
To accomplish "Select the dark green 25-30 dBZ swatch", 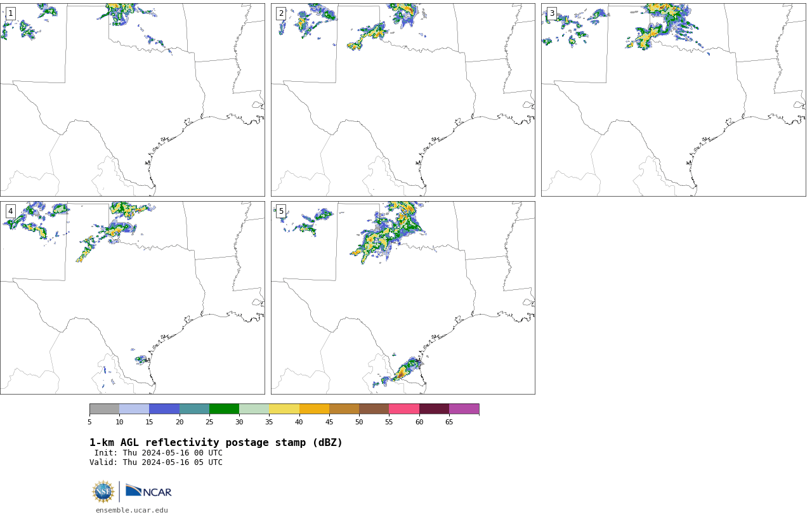I will click(x=224, y=409).
